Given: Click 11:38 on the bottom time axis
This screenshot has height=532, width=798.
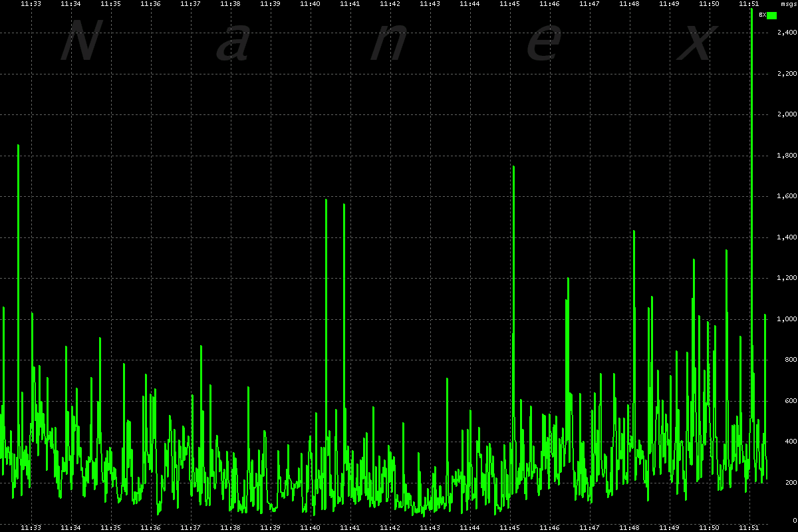Looking at the screenshot, I should click(230, 527).
